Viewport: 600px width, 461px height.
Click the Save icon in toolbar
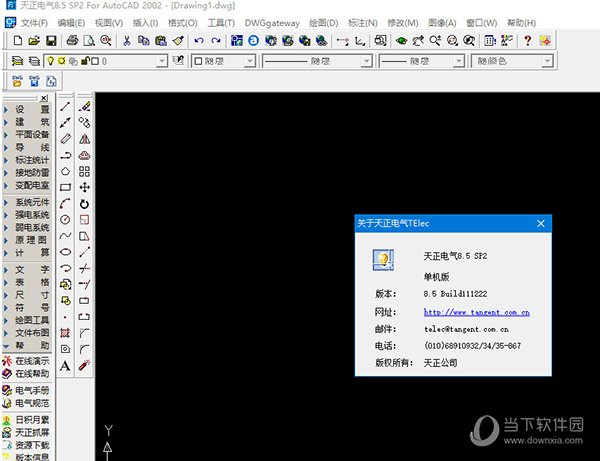(x=50, y=41)
